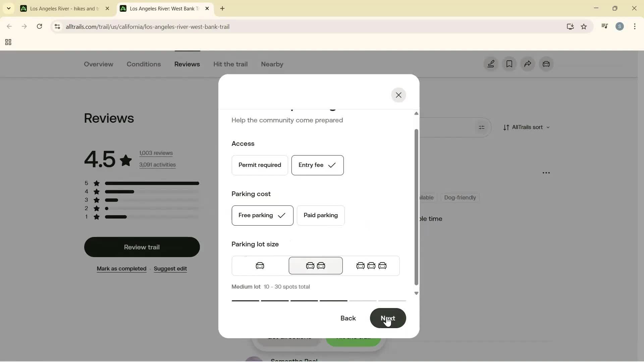Click the car directions icon
This screenshot has width=644, height=362.
(x=546, y=64)
